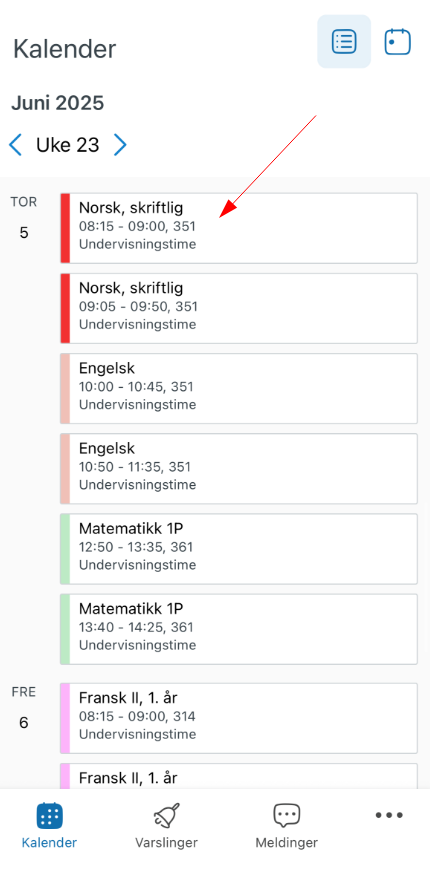Tap the Meldinger tab label
430x871 pixels.
click(x=287, y=843)
